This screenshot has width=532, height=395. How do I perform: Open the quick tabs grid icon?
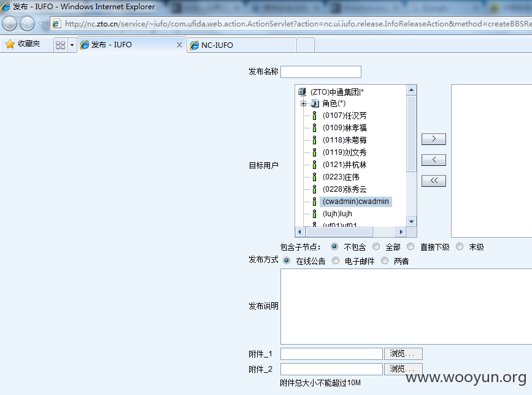(60, 45)
